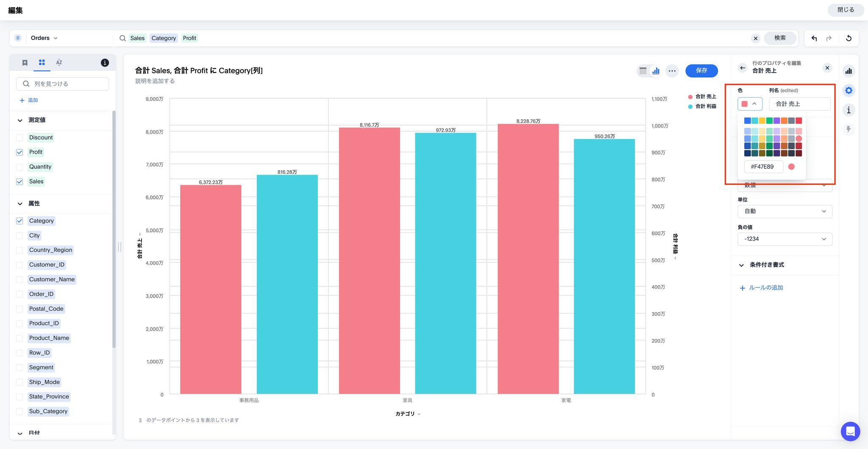Switch to chart view

point(656,71)
